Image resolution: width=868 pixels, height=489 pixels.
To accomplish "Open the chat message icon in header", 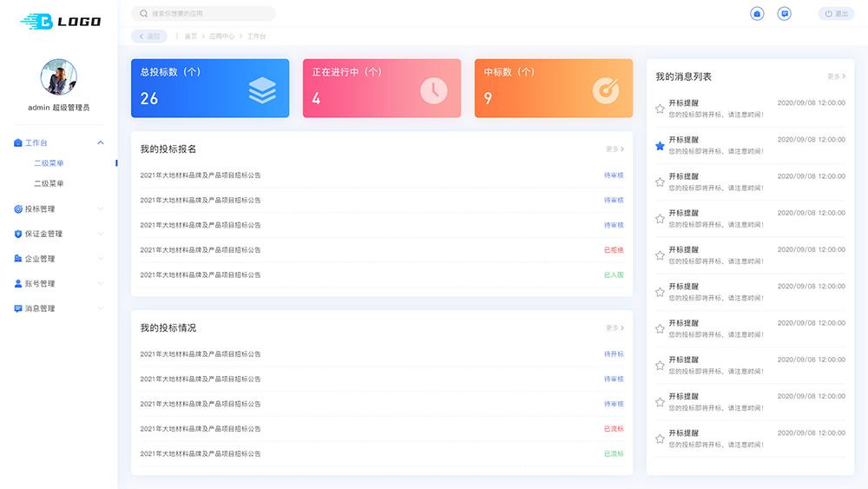I will [784, 14].
